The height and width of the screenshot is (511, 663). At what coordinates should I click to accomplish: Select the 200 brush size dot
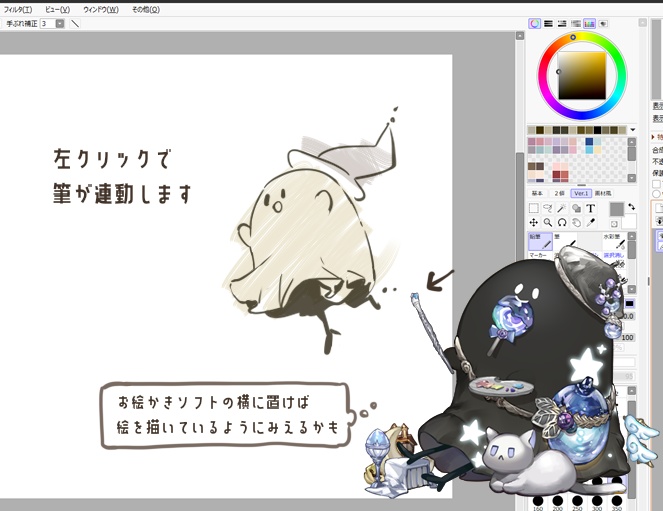(558, 503)
